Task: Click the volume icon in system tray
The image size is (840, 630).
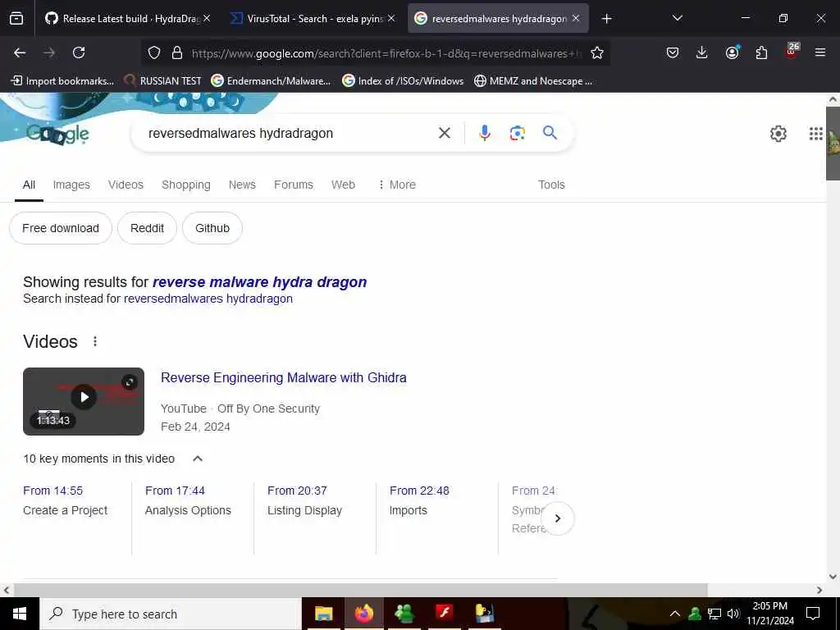Action: point(733,614)
